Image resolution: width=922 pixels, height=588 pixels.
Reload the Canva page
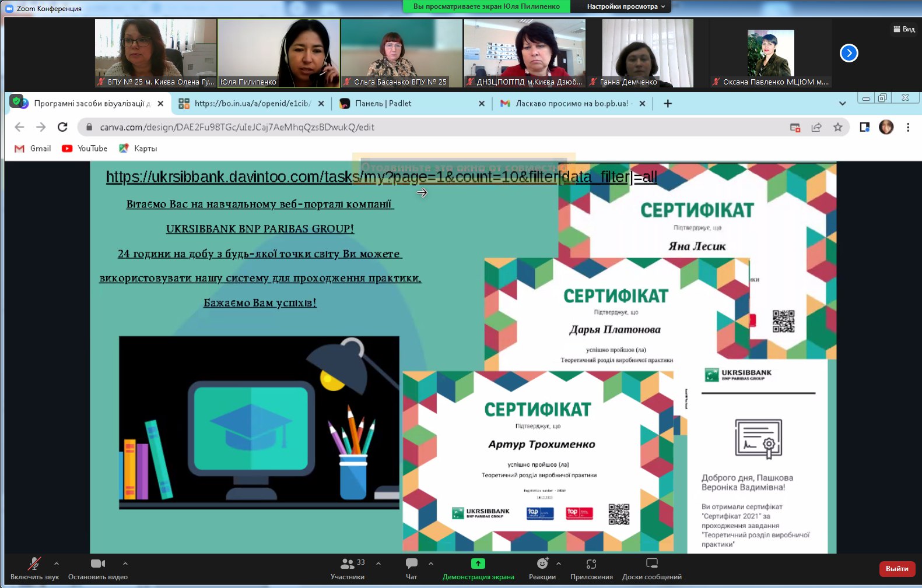pyautogui.click(x=62, y=127)
